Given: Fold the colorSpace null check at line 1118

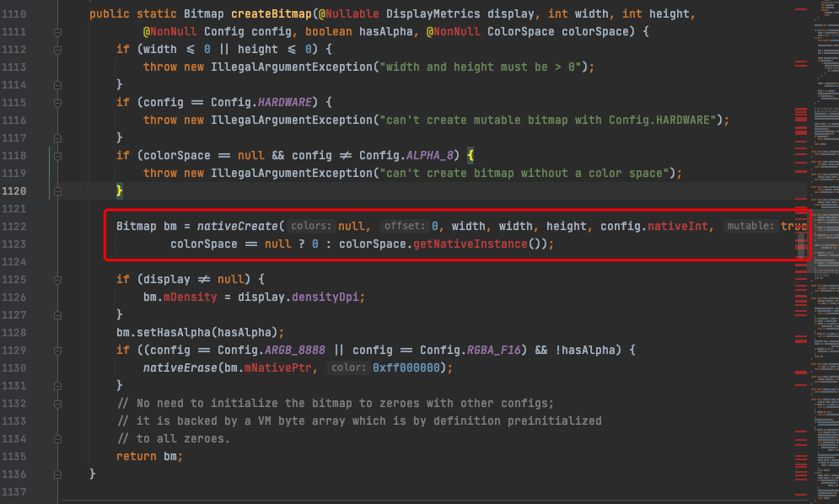Looking at the screenshot, I should tap(58, 156).
